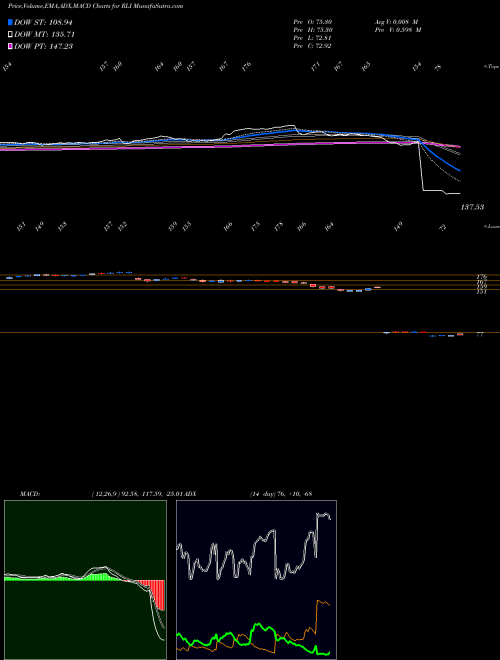Click the 'Pre L: 72.81' value

pyautogui.click(x=313, y=38)
